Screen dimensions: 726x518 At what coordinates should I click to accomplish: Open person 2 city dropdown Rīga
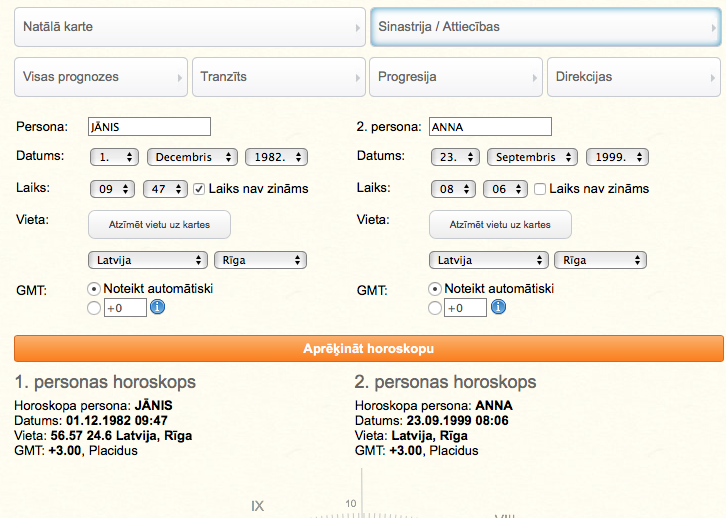point(600,260)
